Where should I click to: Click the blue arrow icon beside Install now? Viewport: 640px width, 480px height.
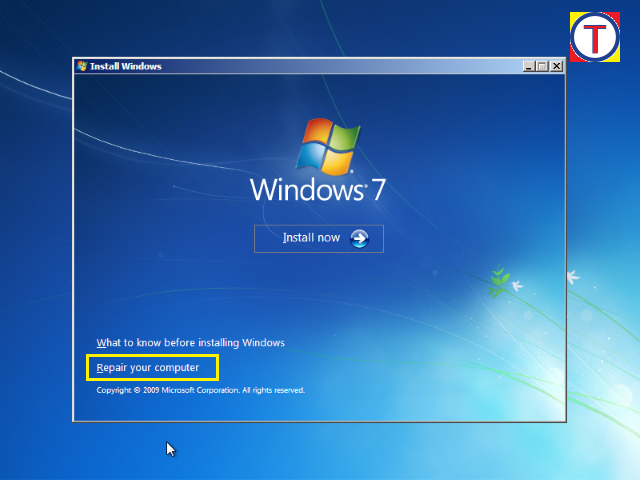tap(359, 238)
